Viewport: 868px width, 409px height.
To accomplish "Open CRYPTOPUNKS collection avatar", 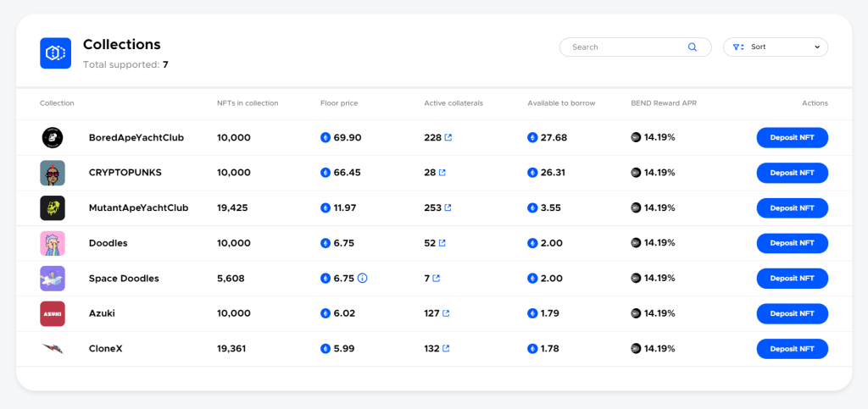I will coord(53,173).
